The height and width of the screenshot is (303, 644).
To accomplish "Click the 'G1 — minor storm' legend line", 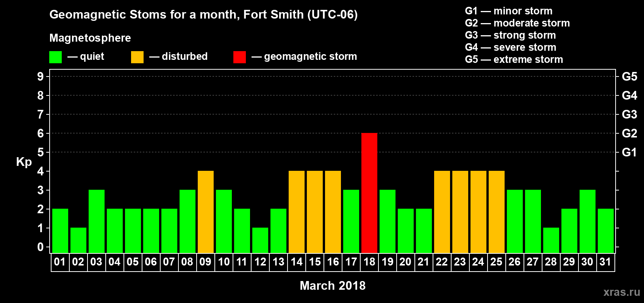I will coord(509,11).
